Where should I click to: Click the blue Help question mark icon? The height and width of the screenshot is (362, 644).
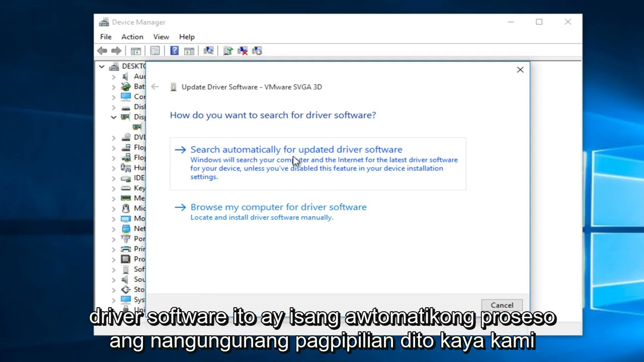coord(174,51)
